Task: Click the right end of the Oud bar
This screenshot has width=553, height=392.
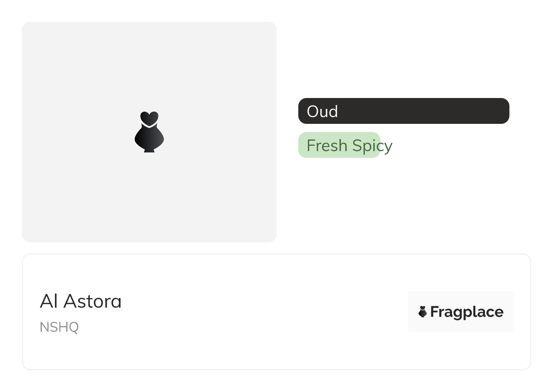Action: click(502, 111)
